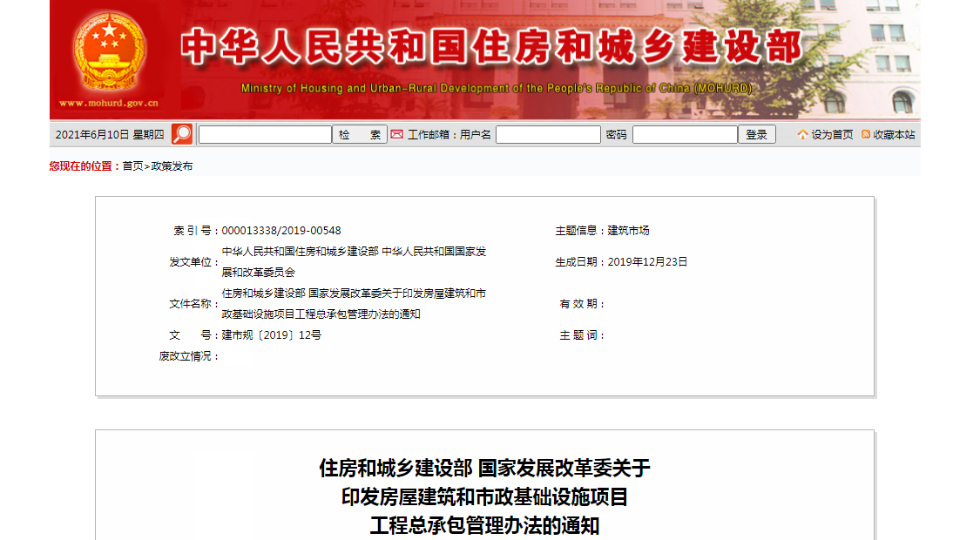Viewport: 980px width, 540px height.
Task: Click the creation date 2019年12月23日
Action: click(647, 262)
